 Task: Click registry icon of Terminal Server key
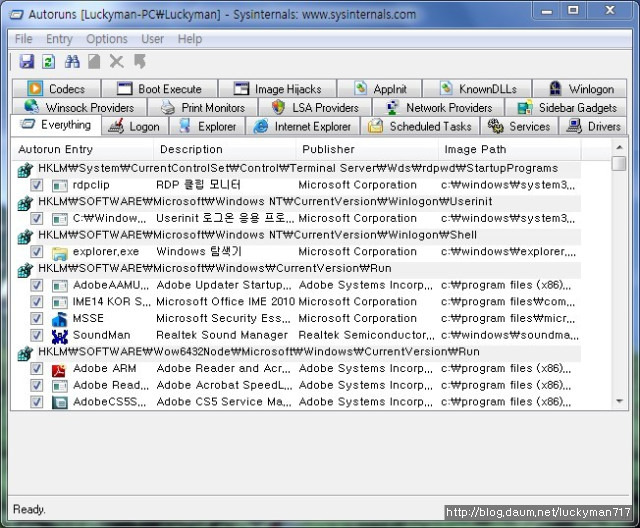pos(25,170)
